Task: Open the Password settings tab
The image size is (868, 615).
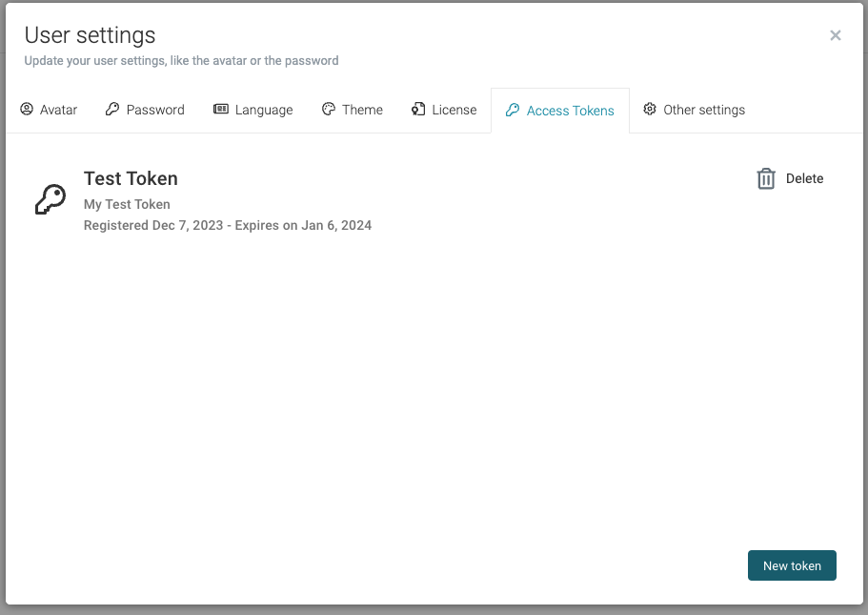Action: tap(145, 109)
